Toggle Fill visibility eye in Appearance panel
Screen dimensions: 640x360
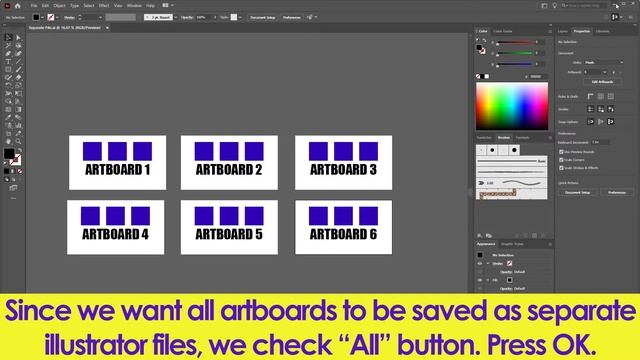[480, 280]
